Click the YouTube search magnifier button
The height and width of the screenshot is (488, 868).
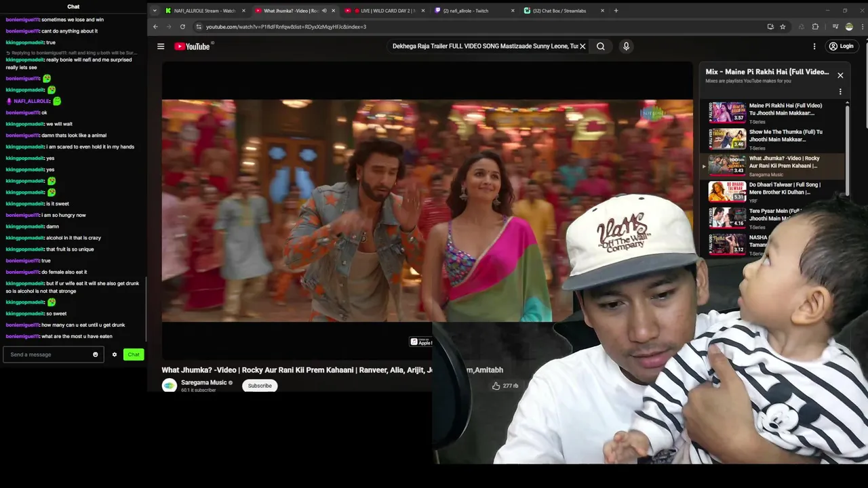600,46
